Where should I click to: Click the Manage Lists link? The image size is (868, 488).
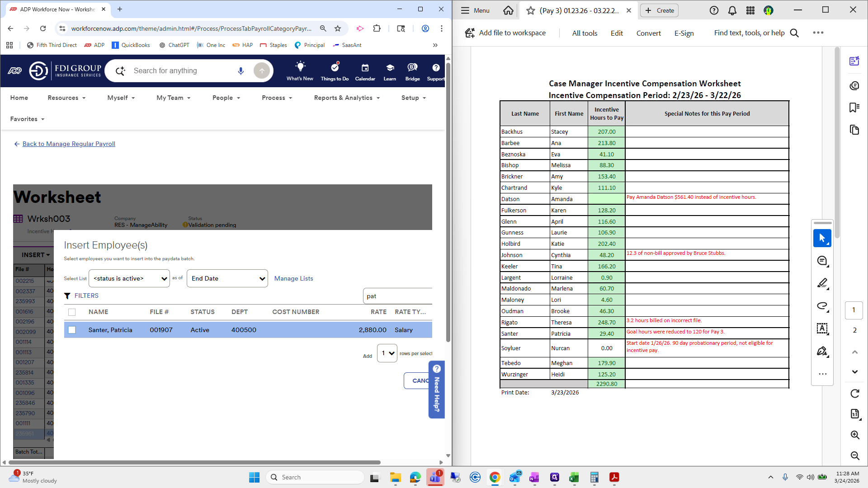coord(293,278)
